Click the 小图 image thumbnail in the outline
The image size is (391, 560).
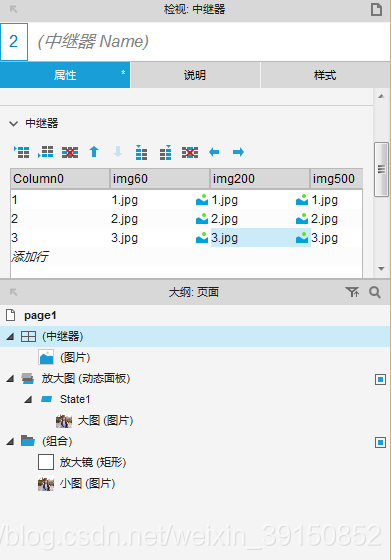[x=46, y=484]
